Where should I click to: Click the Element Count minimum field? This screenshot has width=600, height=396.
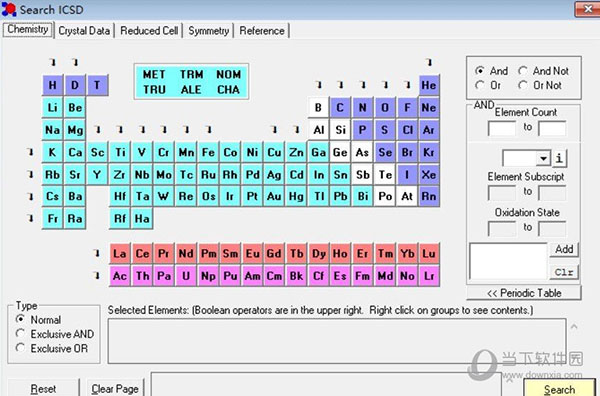click(x=502, y=128)
